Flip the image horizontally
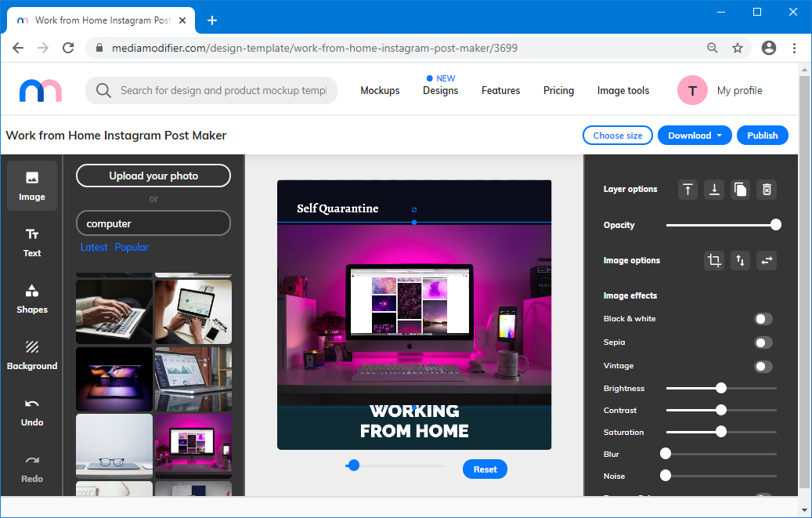 click(x=767, y=261)
